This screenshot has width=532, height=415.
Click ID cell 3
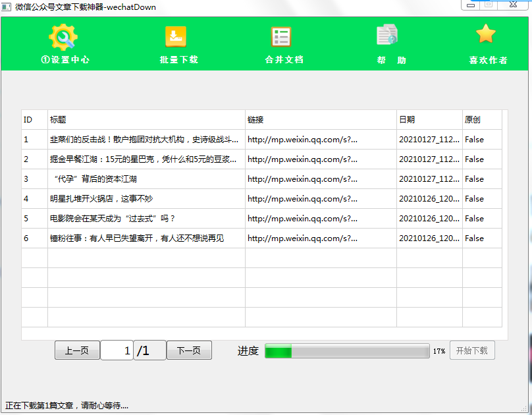(35, 179)
